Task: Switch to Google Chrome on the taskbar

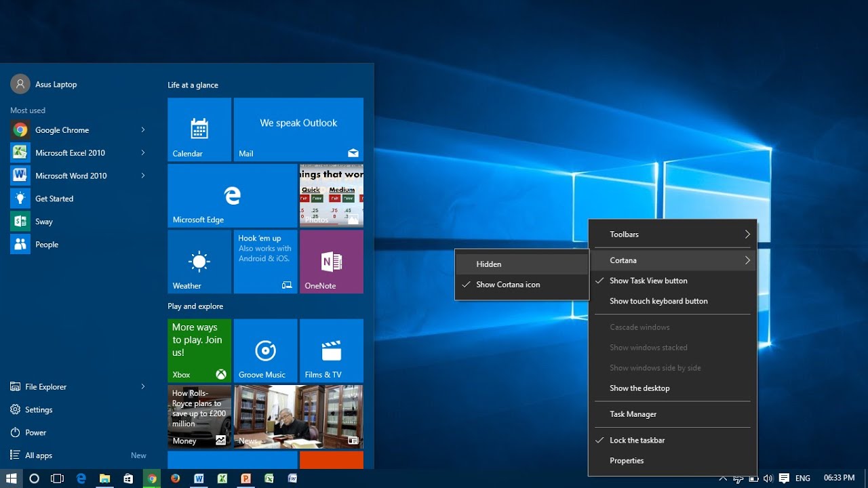Action: coord(152,479)
